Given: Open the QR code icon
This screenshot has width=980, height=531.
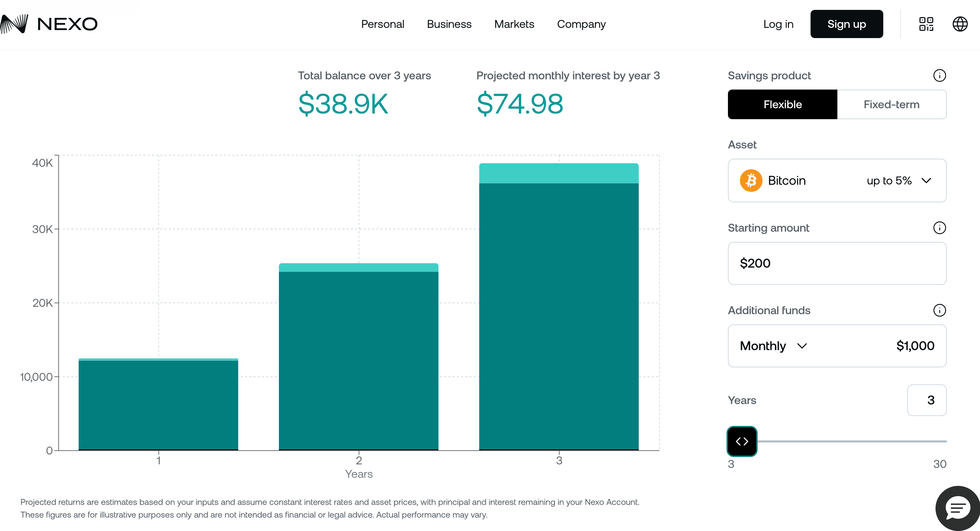Looking at the screenshot, I should [926, 24].
